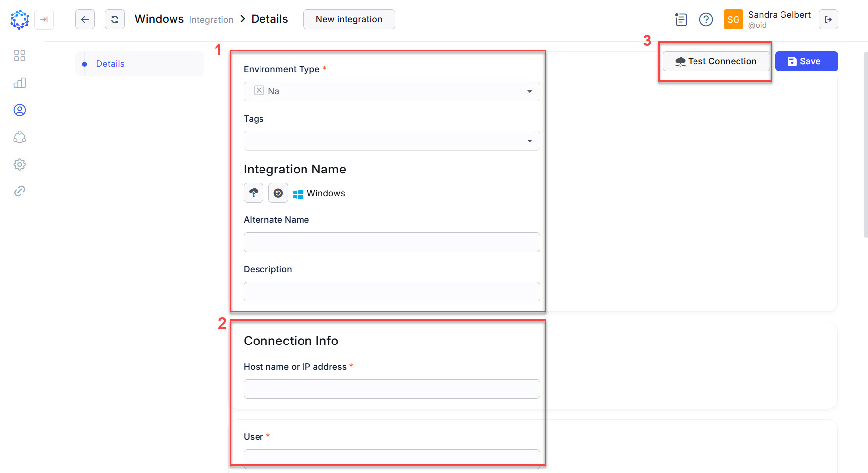Open the settings gear icon in sidebar
868x473 pixels.
tap(20, 164)
